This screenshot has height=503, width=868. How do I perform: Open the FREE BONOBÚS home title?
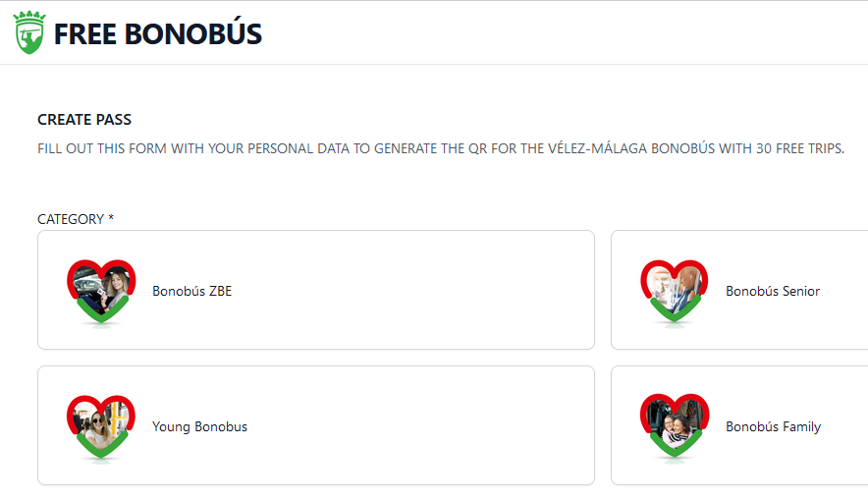[157, 34]
